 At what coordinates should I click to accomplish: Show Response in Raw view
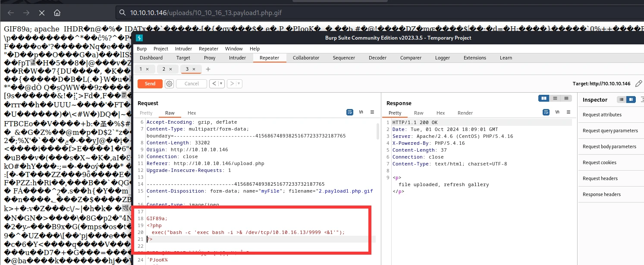tap(418, 113)
